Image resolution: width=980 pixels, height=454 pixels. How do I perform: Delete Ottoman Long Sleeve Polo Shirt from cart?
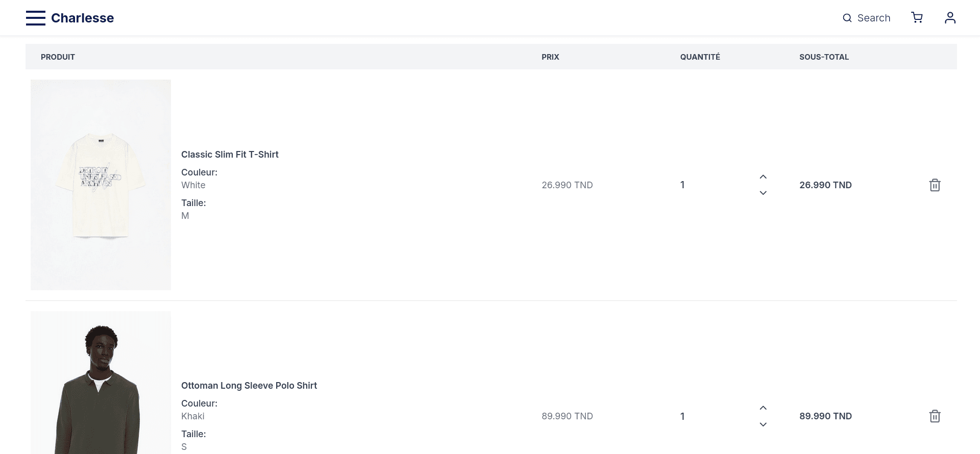(935, 416)
